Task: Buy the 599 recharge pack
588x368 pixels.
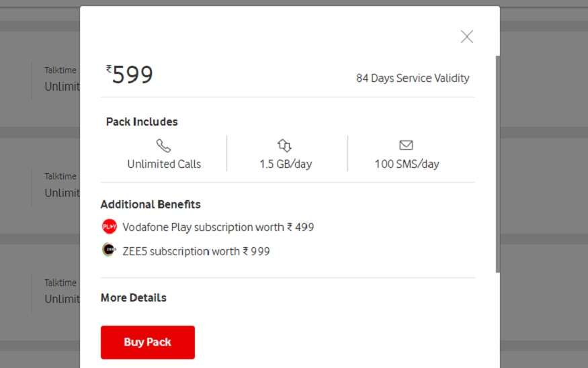Action: pyautogui.click(x=148, y=342)
